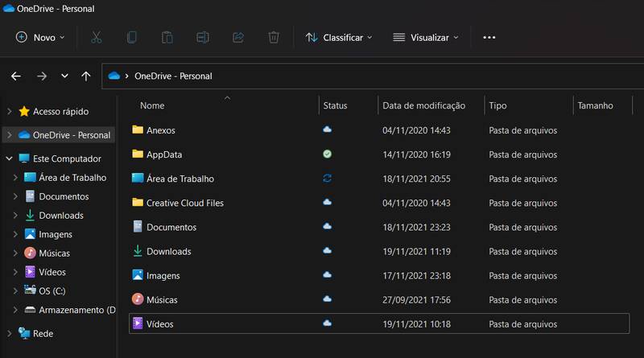Image resolution: width=644 pixels, height=358 pixels.
Task: Expand sidebar Área de Trabalho node
Action: click(x=15, y=177)
